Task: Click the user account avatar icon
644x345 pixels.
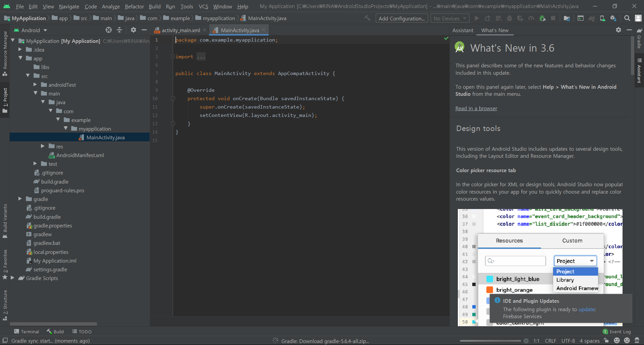Action: click(x=638, y=18)
